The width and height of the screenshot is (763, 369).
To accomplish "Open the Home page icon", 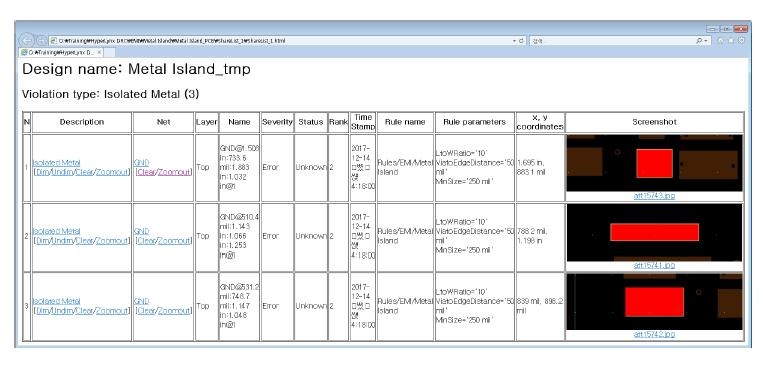I will [x=721, y=41].
